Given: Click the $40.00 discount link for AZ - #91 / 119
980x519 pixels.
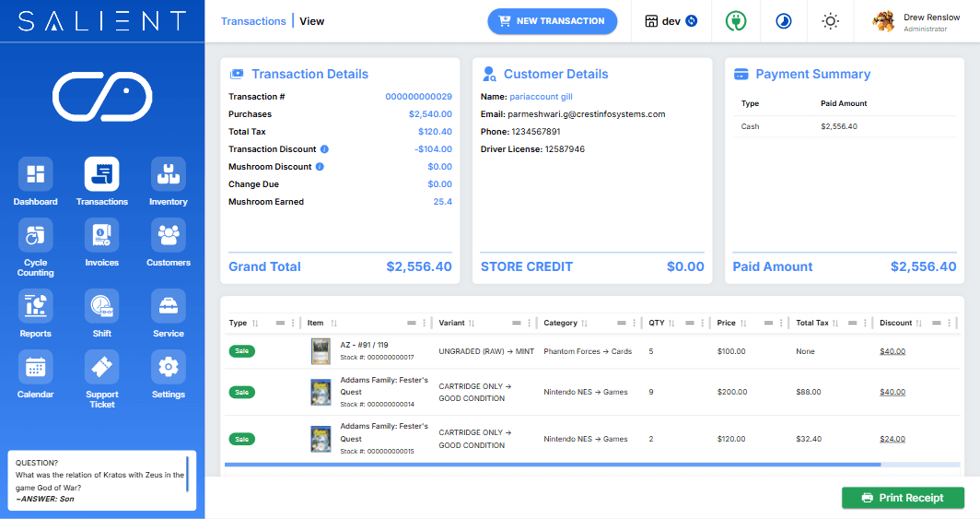Looking at the screenshot, I should [892, 351].
